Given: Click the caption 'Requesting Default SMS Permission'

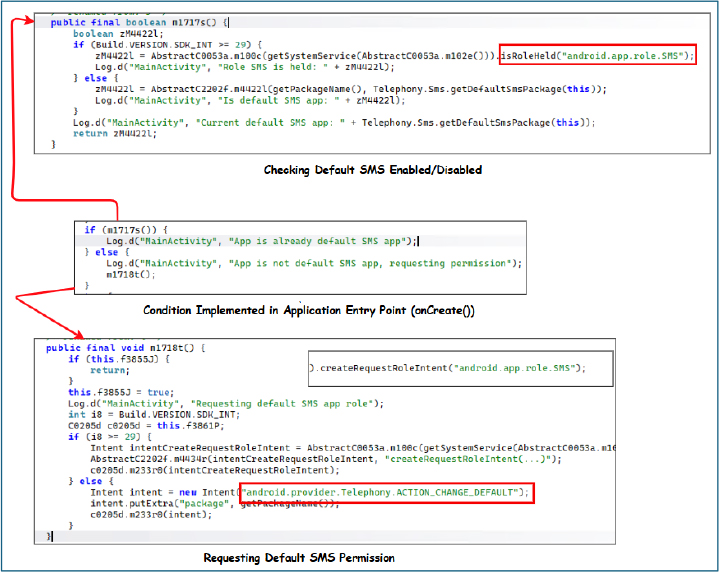Looking at the screenshot, I should tap(299, 558).
